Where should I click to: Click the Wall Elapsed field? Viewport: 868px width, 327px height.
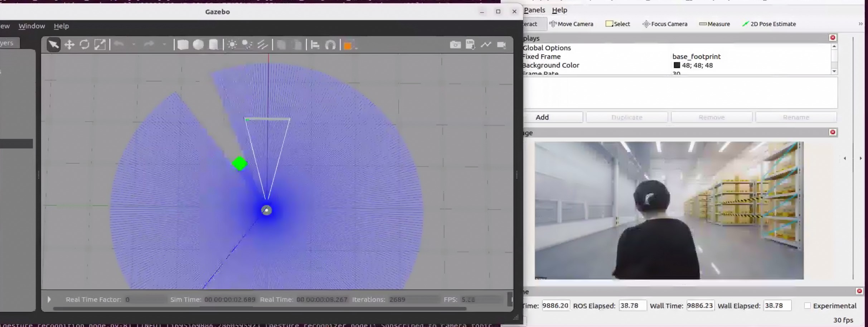point(777,306)
